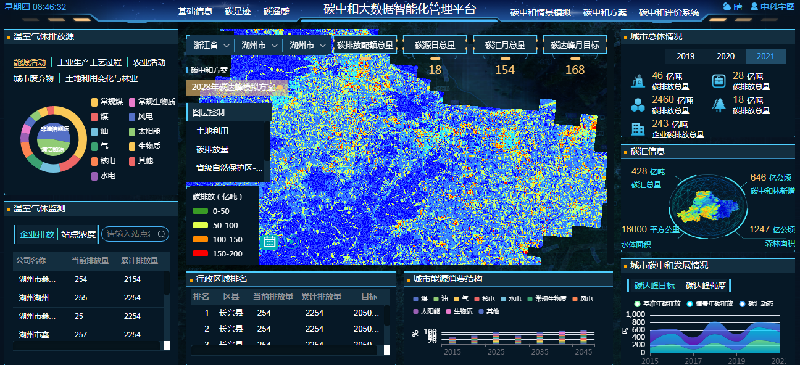Click the building icon beside 243 value
This screenshot has width=800, height=365.
[638, 129]
